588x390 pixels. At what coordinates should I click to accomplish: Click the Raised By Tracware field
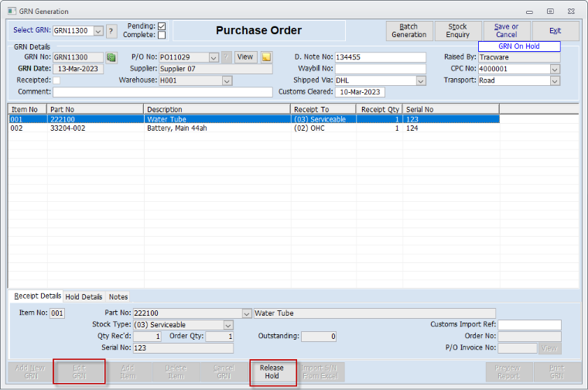(519, 57)
